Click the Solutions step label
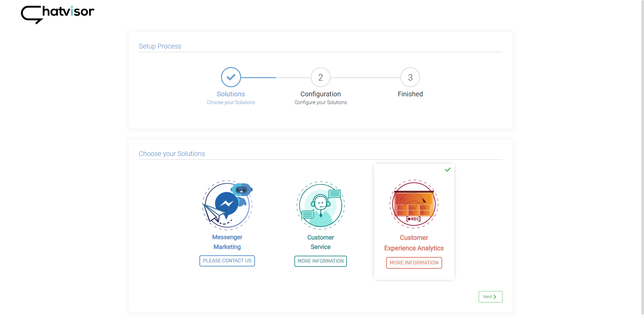 pyautogui.click(x=231, y=94)
